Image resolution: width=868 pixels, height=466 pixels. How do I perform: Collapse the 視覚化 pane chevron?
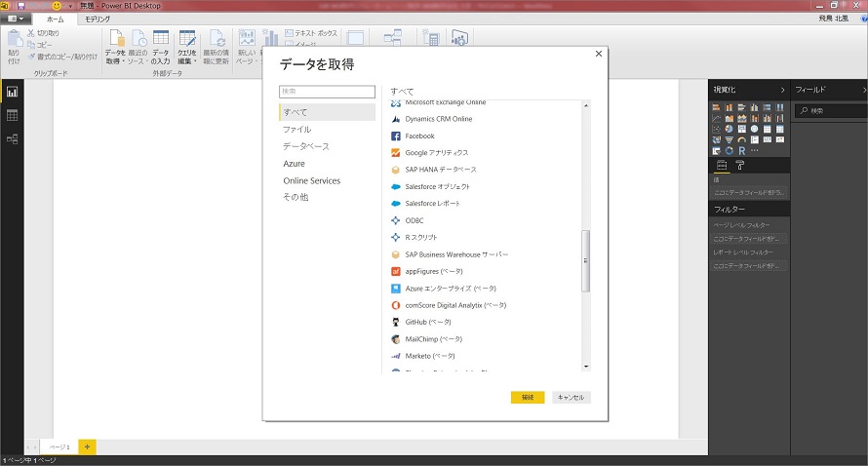(782, 90)
